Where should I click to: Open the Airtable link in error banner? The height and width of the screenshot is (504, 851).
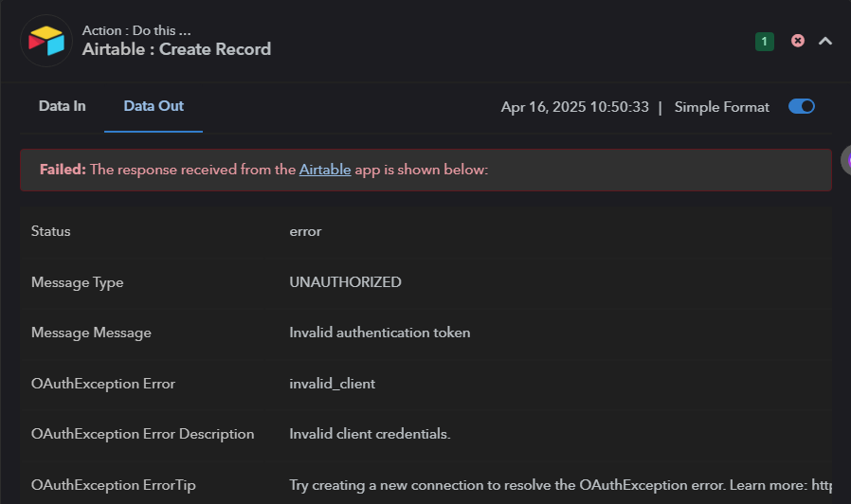(x=325, y=170)
